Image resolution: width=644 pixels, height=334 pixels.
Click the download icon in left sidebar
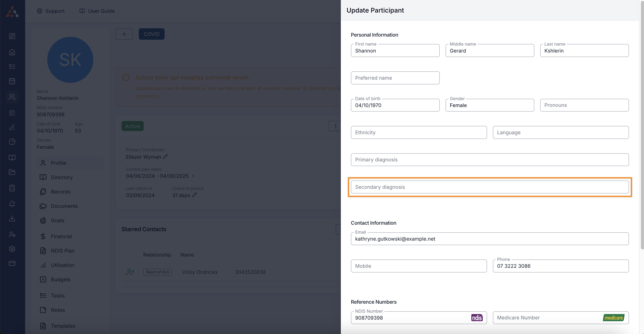(x=12, y=218)
